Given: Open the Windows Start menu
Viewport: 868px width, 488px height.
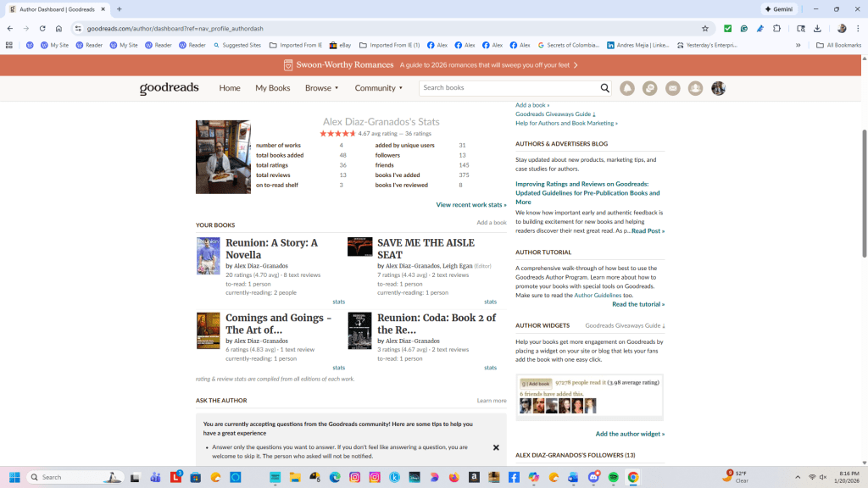Looking at the screenshot, I should tap(14, 477).
